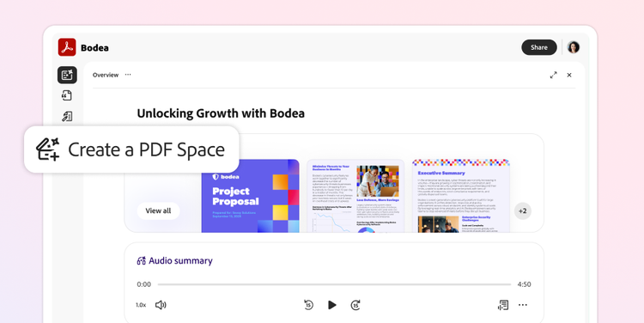This screenshot has height=323, width=644.
Task: Play the audio summary
Action: coord(331,305)
